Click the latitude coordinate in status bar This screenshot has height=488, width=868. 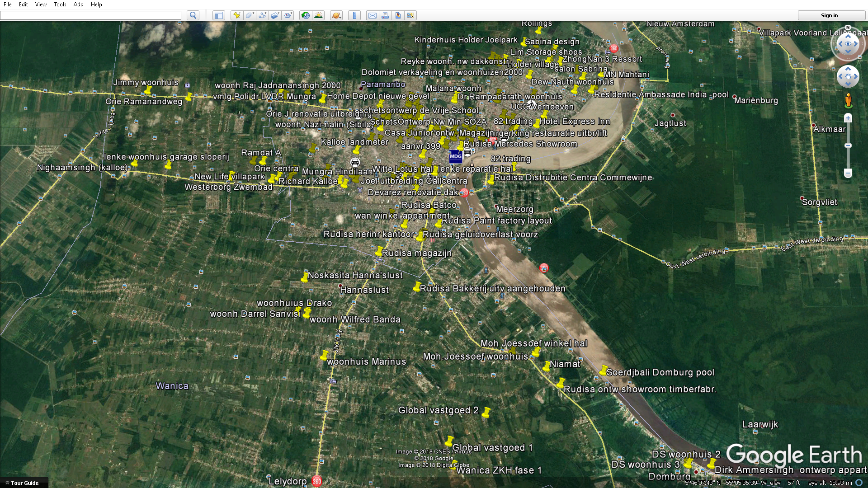(703, 483)
